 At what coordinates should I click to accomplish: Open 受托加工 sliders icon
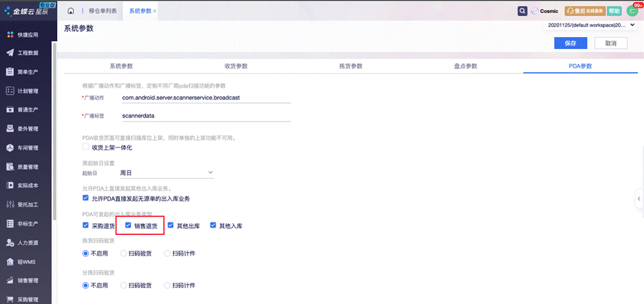coord(10,204)
